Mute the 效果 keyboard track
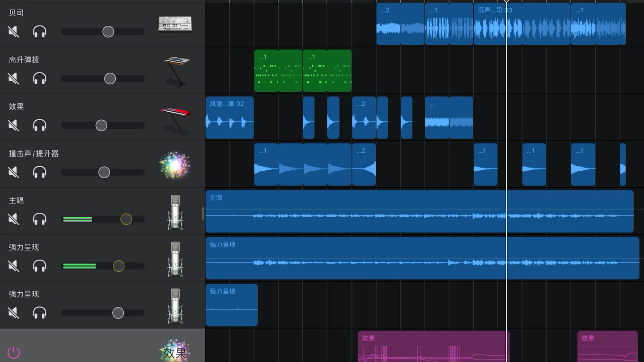The height and width of the screenshot is (362, 644). coord(13,125)
